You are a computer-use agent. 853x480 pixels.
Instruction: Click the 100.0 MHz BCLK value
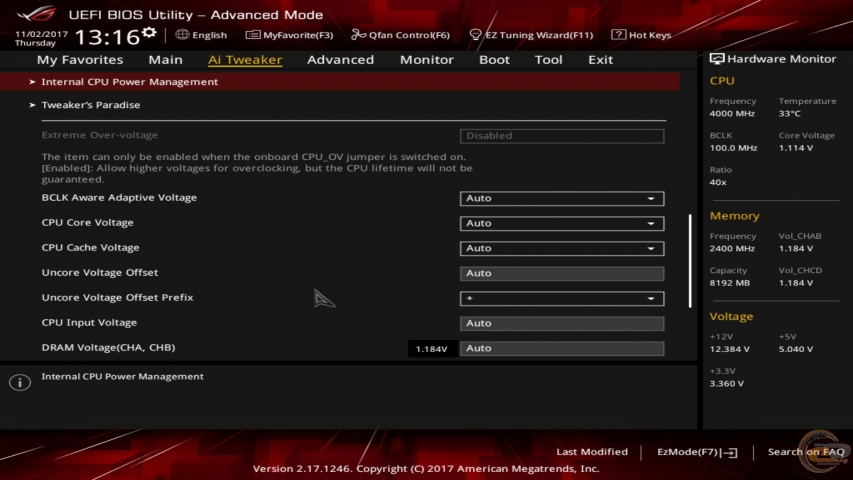tap(733, 147)
